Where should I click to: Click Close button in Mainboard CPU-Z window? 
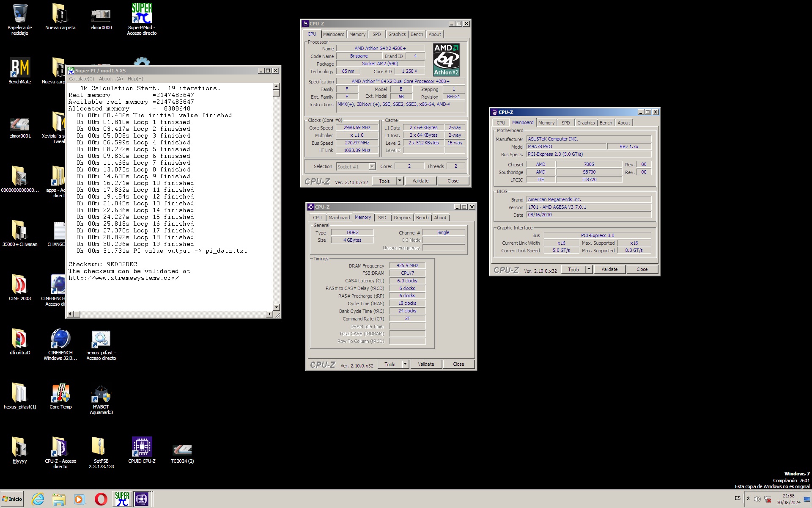point(642,269)
